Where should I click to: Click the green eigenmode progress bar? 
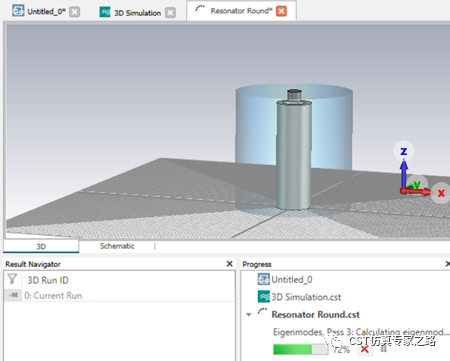[300, 349]
